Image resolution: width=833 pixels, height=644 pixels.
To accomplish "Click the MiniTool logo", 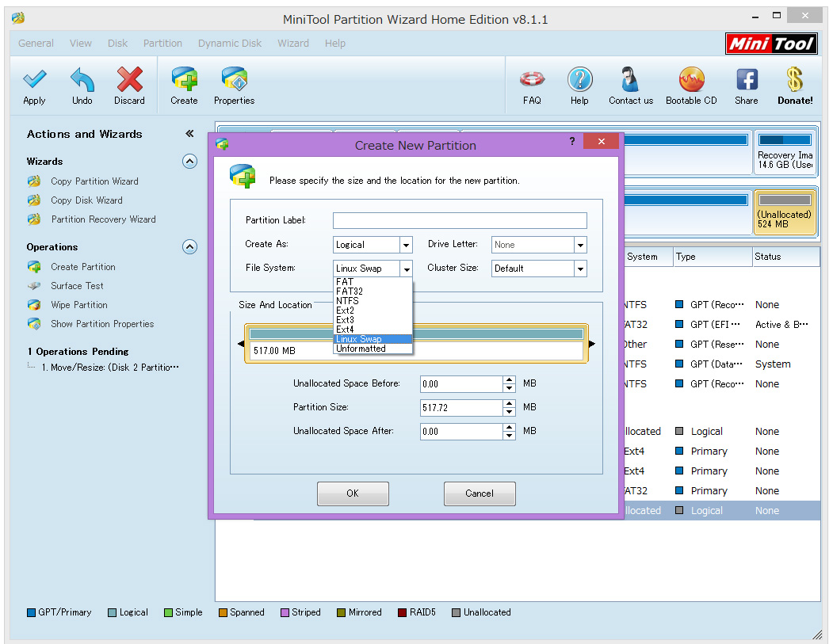I will [x=772, y=44].
